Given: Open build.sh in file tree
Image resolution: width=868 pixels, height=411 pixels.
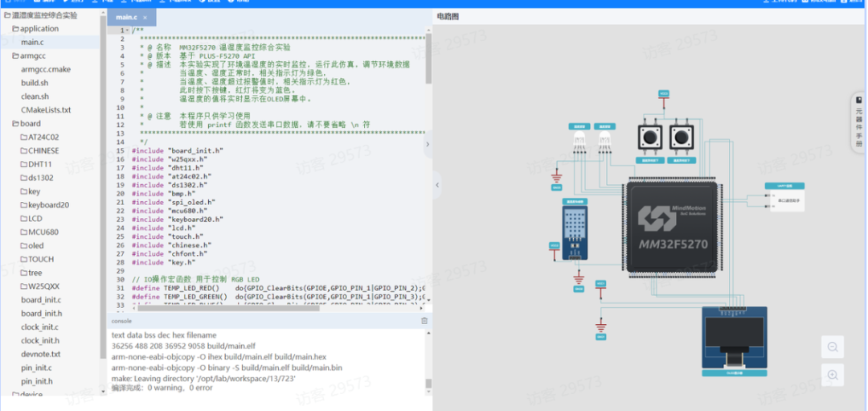Looking at the screenshot, I should point(35,83).
